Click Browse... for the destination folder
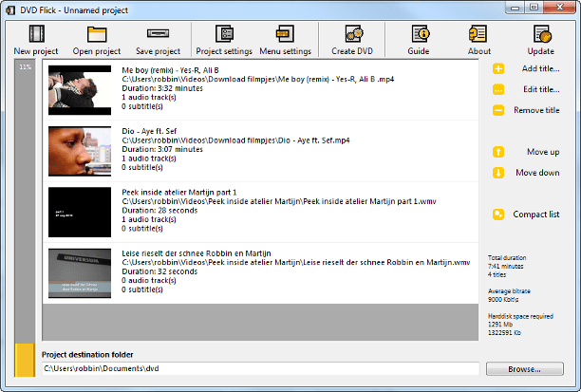 (525, 369)
